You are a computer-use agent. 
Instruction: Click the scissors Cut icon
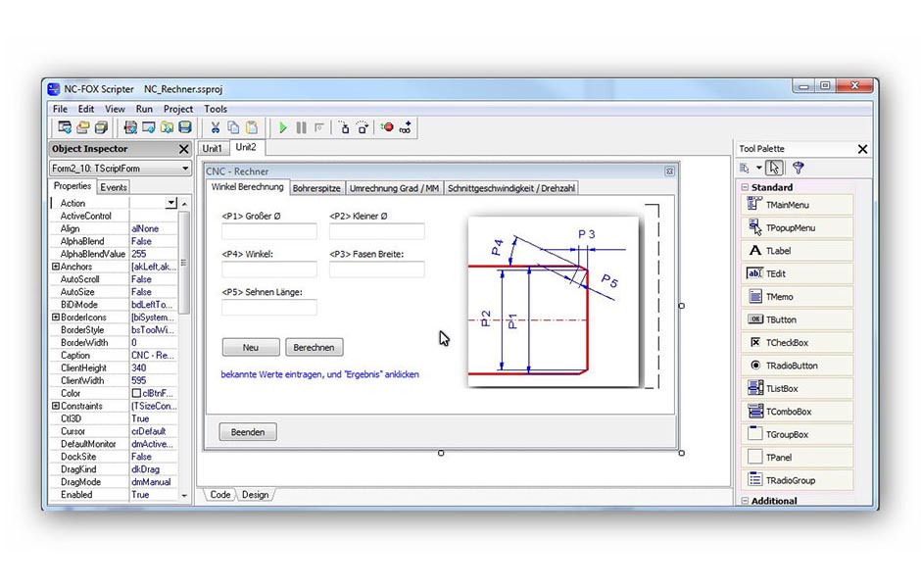pyautogui.click(x=216, y=127)
